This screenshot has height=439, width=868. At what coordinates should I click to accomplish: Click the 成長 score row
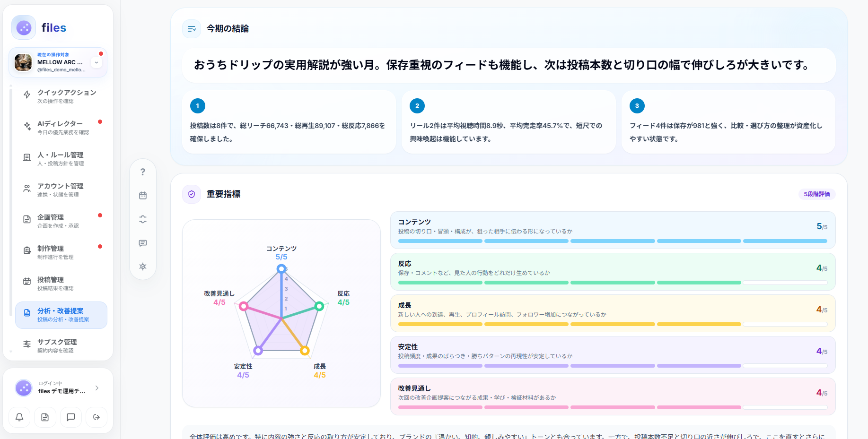613,313
